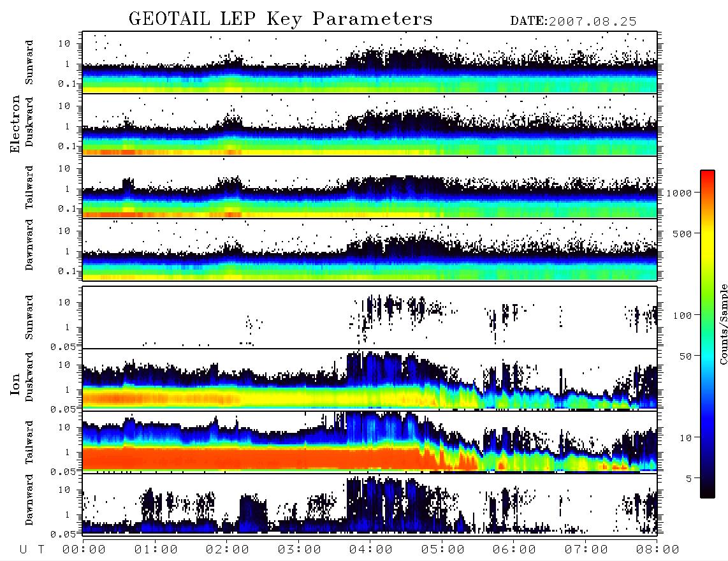This screenshot has height=561, width=728.
Task: Click the Ion Sunward spectrogram panel
Action: (x=370, y=317)
